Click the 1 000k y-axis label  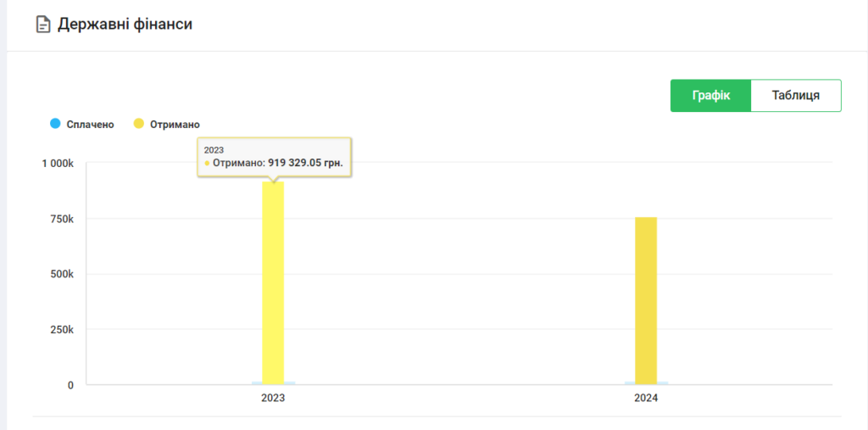(58, 163)
